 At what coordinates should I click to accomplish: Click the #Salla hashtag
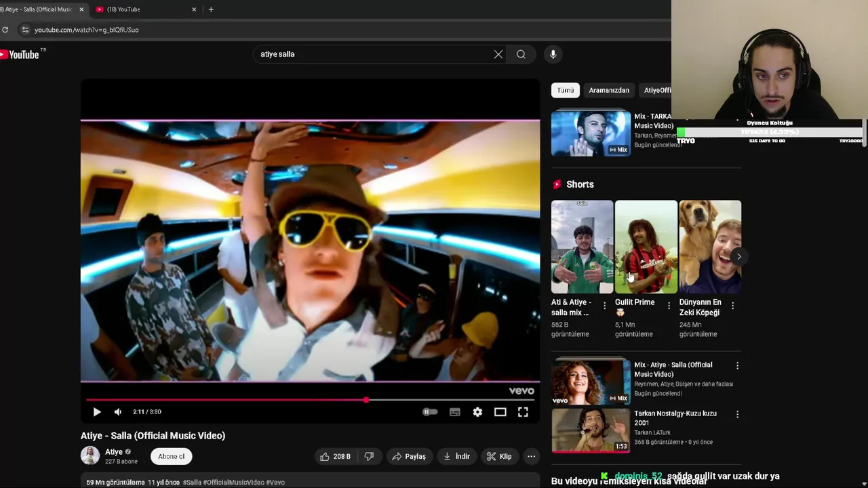[192, 483]
